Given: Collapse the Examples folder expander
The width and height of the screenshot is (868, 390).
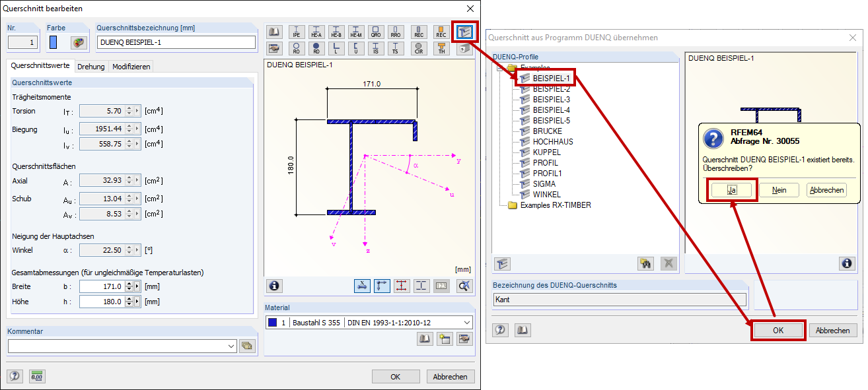Looking at the screenshot, I should [x=500, y=67].
